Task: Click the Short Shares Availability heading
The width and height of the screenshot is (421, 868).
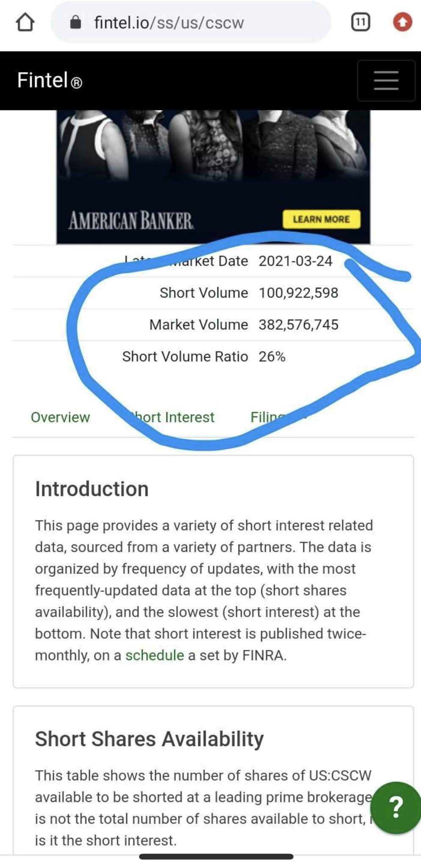Action: [149, 739]
